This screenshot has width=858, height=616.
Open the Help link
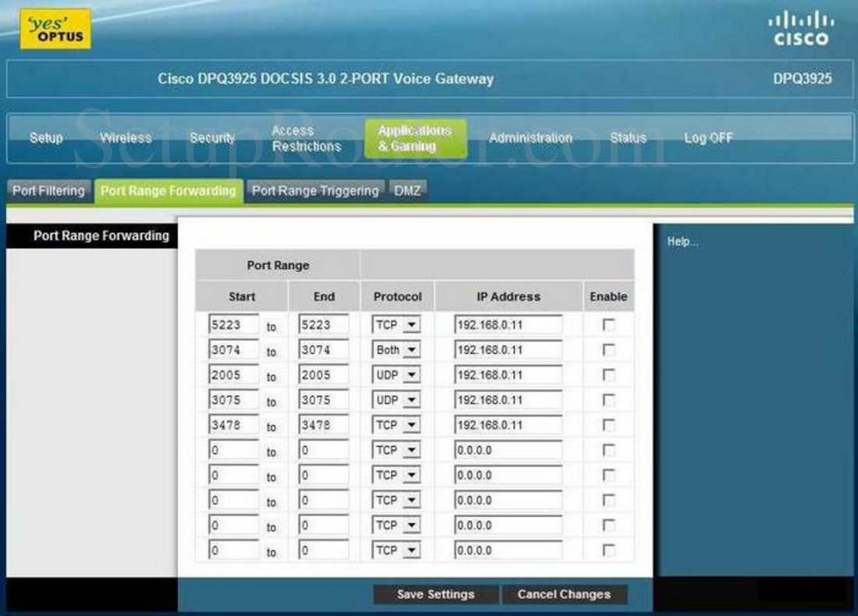pyautogui.click(x=682, y=241)
